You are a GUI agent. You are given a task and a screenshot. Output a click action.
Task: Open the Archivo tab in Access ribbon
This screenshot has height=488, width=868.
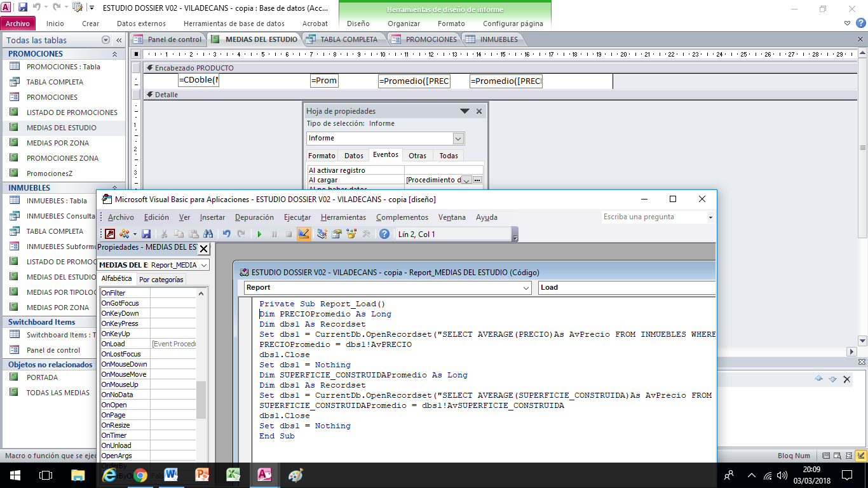click(x=18, y=24)
